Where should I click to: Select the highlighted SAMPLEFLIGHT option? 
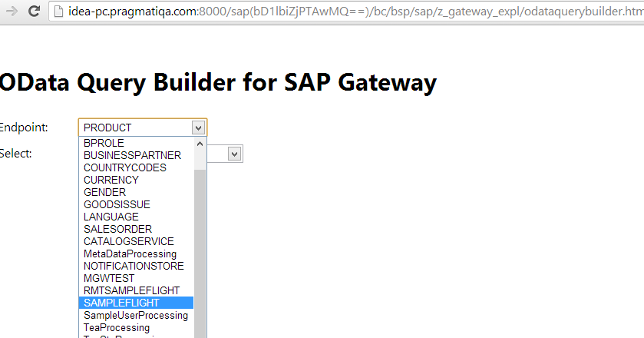(x=136, y=303)
